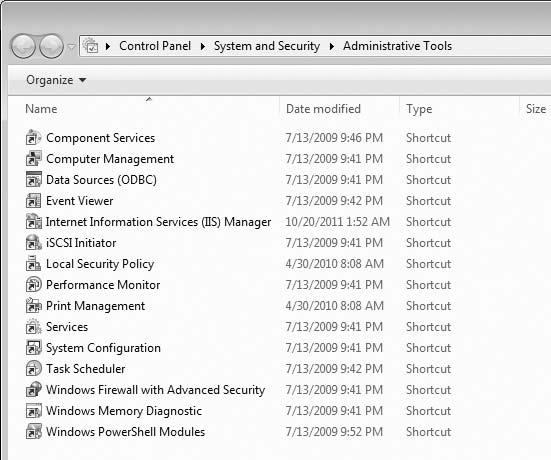This screenshot has height=460, width=551.
Task: Select the Windows PowerShell Modules name
Action: coord(125,432)
